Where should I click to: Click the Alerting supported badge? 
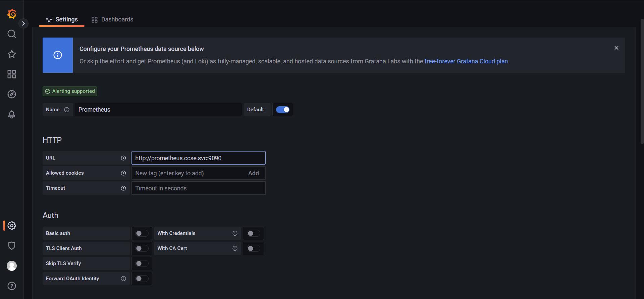(70, 91)
